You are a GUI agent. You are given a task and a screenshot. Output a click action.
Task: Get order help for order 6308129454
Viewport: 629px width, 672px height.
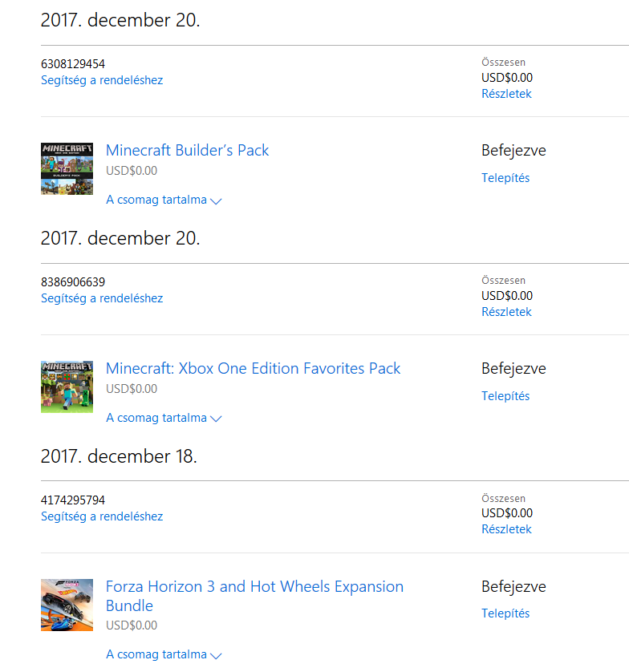tap(102, 80)
